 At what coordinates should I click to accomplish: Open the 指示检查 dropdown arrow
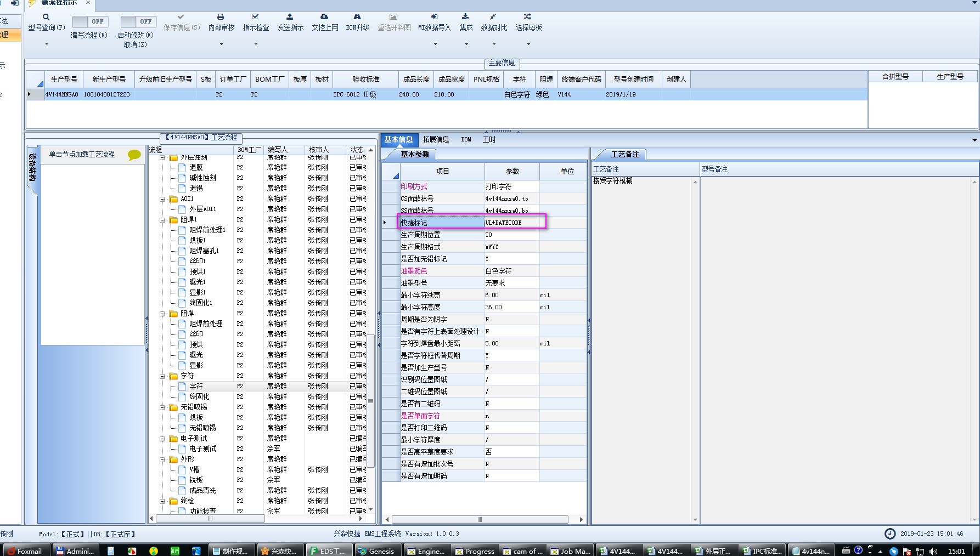[x=256, y=44]
